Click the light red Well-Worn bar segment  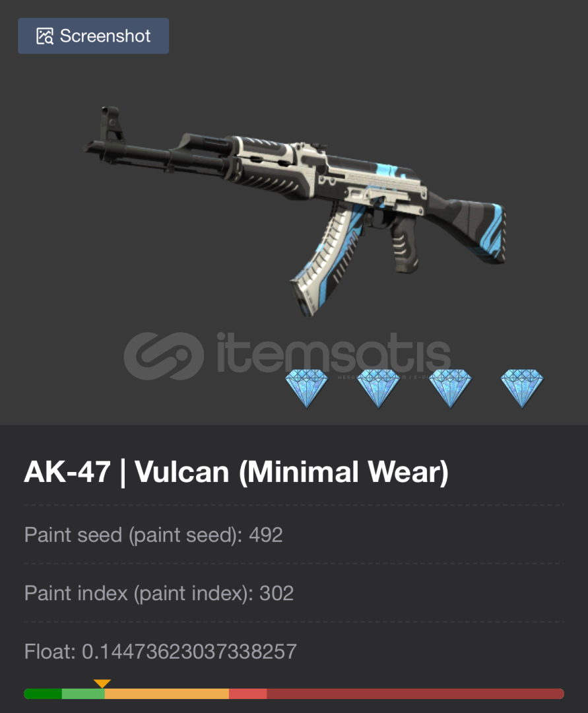(247, 694)
